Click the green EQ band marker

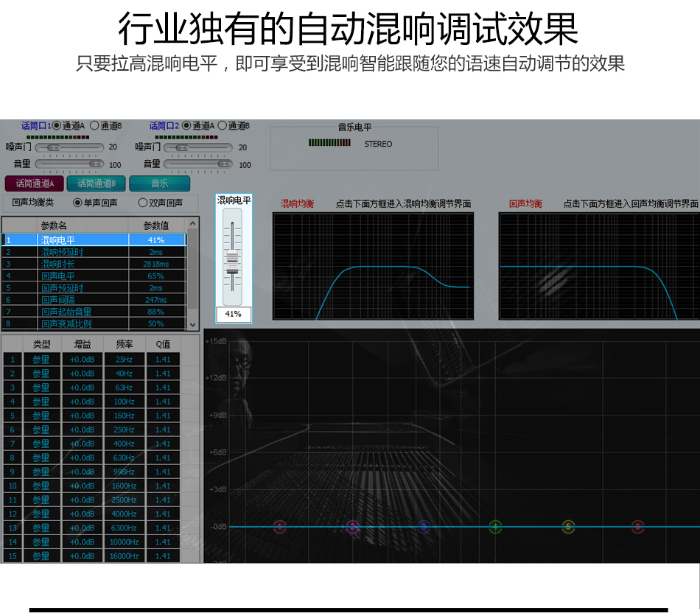point(495,525)
